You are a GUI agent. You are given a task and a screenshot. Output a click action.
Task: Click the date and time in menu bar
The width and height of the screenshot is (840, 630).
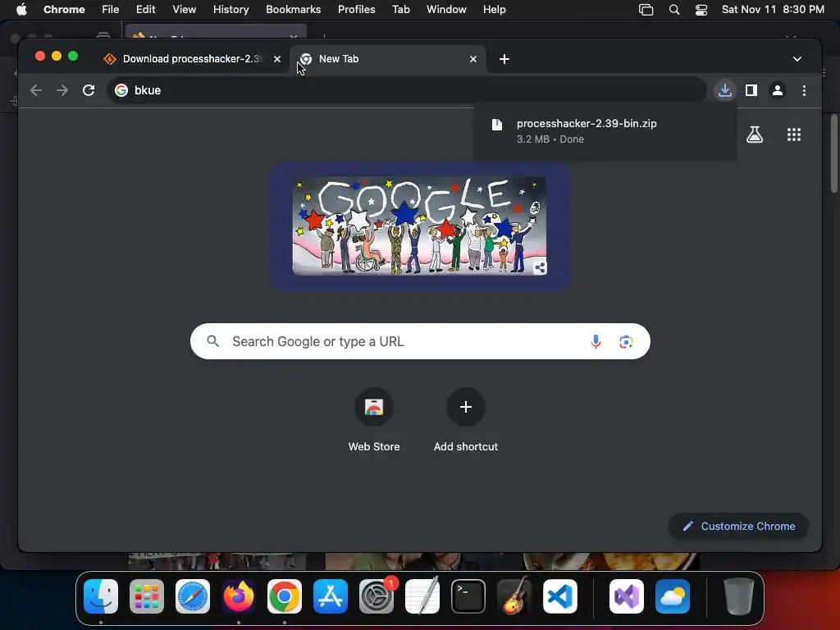[x=773, y=10]
